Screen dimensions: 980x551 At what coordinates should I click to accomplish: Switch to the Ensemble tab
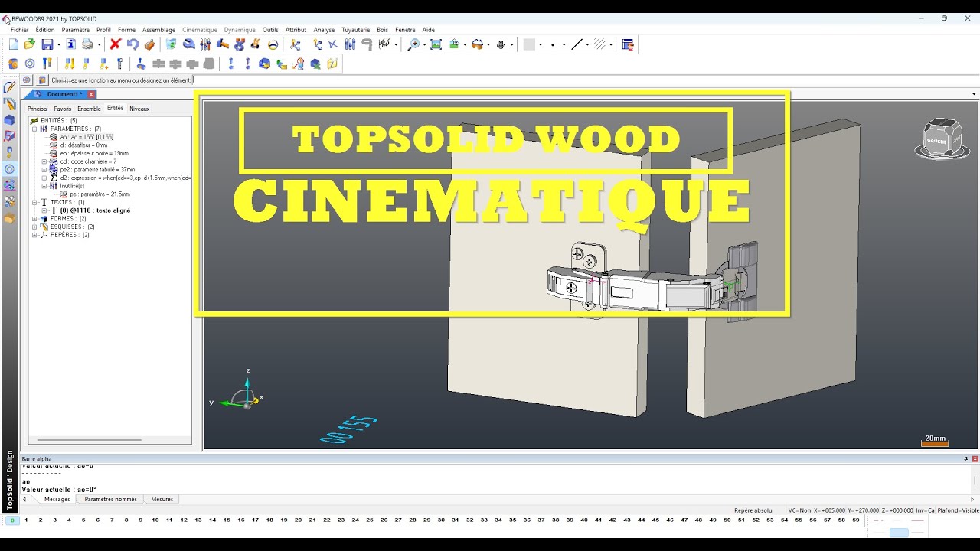[x=89, y=109]
